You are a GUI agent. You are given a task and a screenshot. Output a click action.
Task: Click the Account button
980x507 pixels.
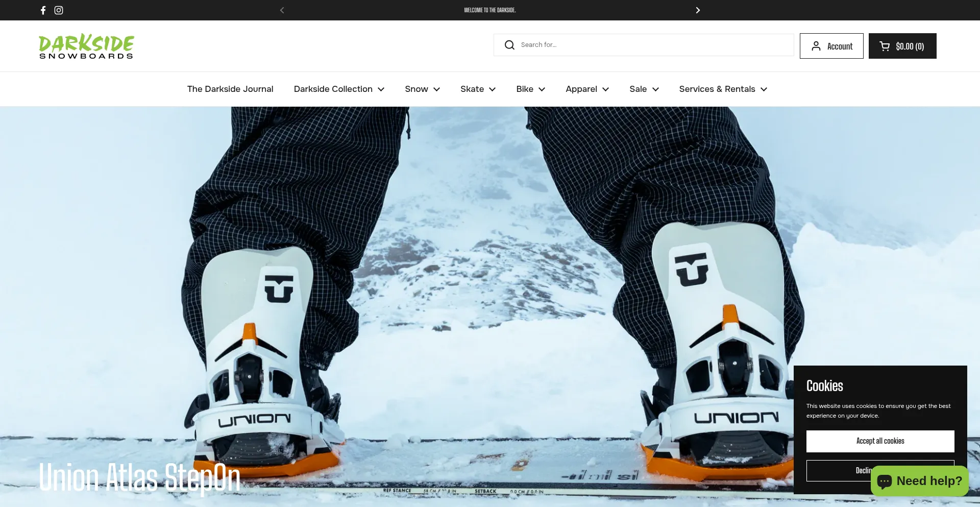(x=831, y=46)
